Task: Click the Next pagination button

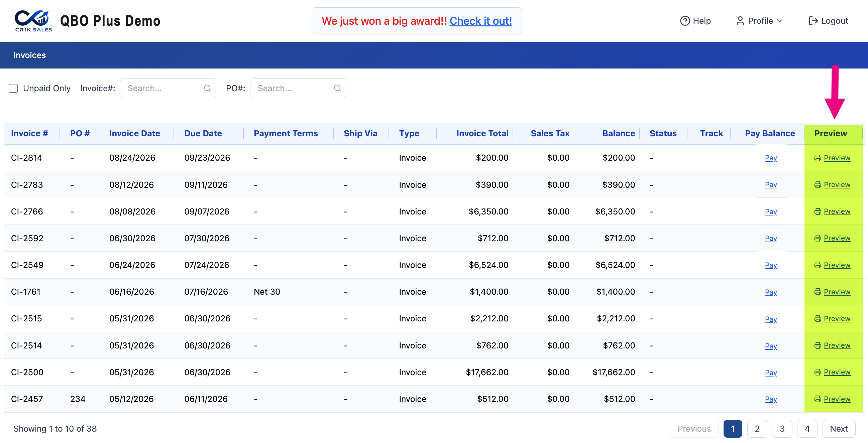Action: point(839,429)
